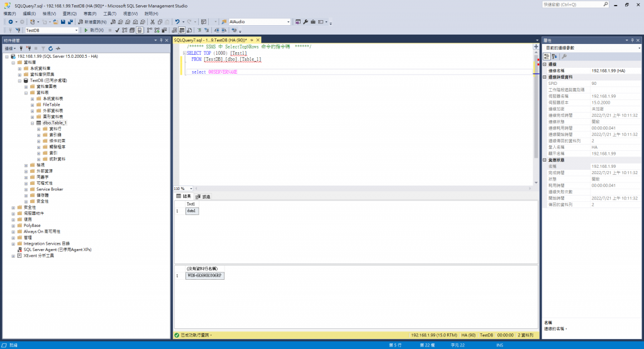Screen dimensions: 644x349
Task: Switch to the 訊息 Messages tab
Action: click(203, 197)
